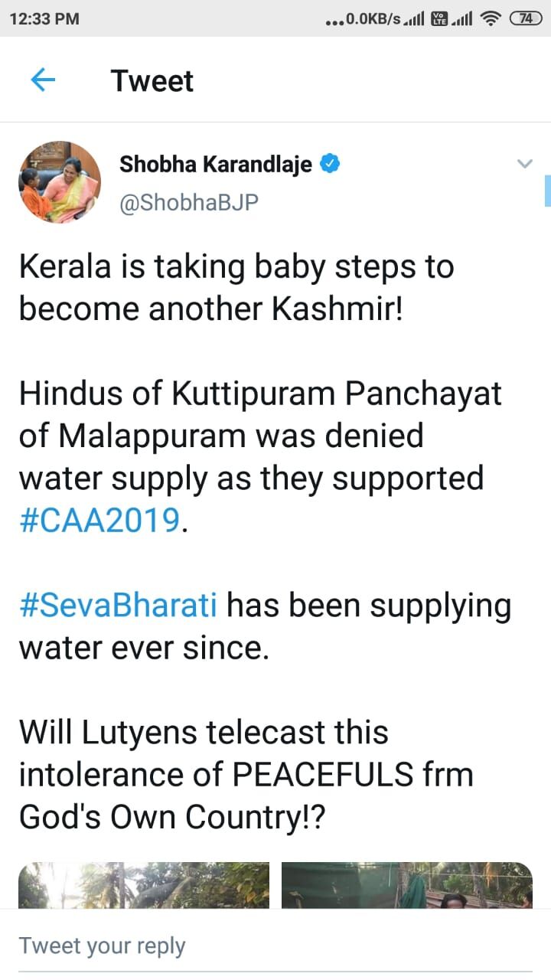Open the right attached tweet photo
Image resolution: width=551 pixels, height=980 pixels.
coord(406,885)
